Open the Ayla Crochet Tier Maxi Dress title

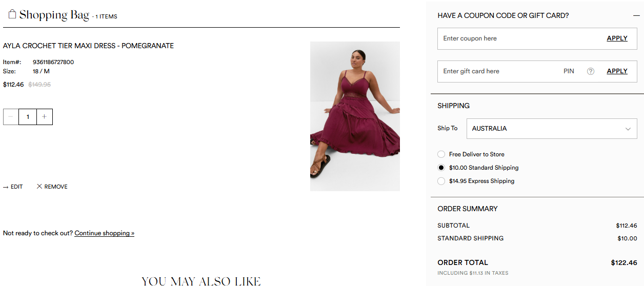[88, 46]
